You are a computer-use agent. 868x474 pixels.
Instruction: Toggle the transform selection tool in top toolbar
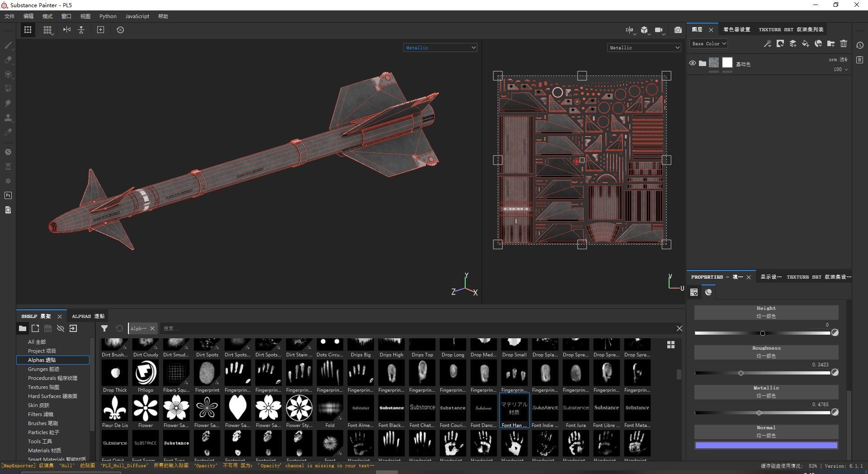coord(28,30)
